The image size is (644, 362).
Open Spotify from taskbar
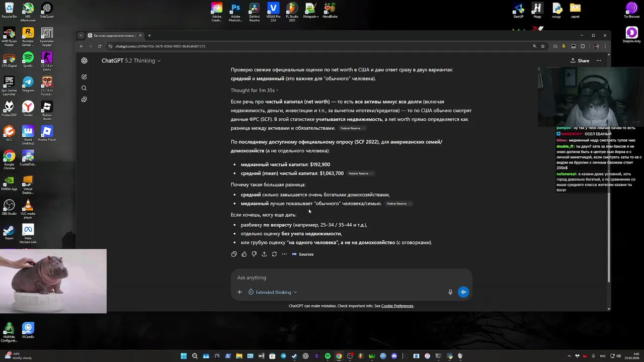(x=328, y=356)
